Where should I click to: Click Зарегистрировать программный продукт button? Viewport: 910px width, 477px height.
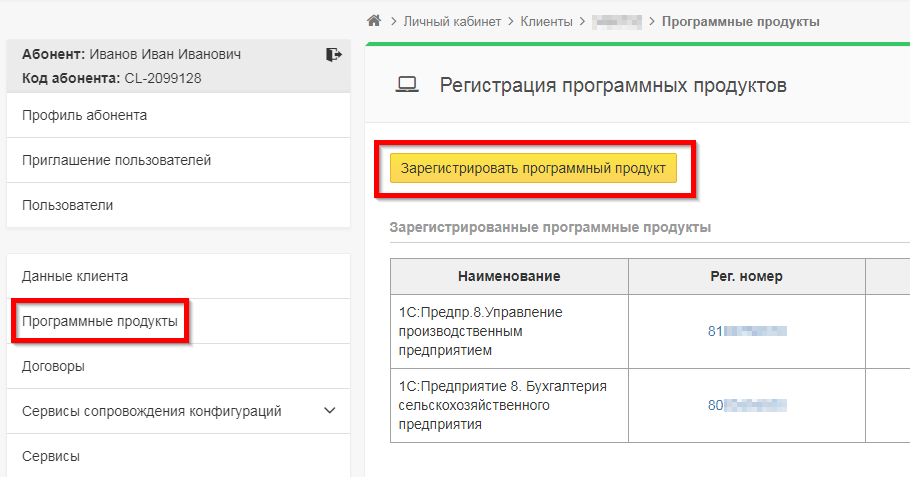point(533,168)
